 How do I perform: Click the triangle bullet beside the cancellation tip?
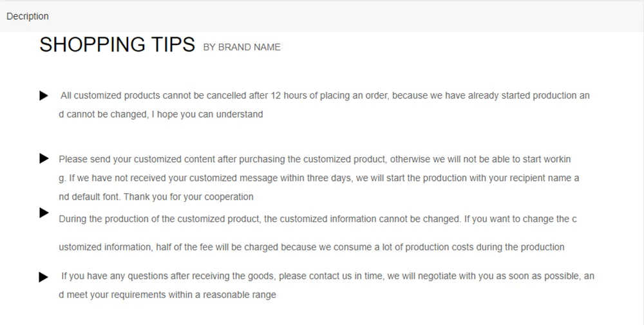point(44,96)
